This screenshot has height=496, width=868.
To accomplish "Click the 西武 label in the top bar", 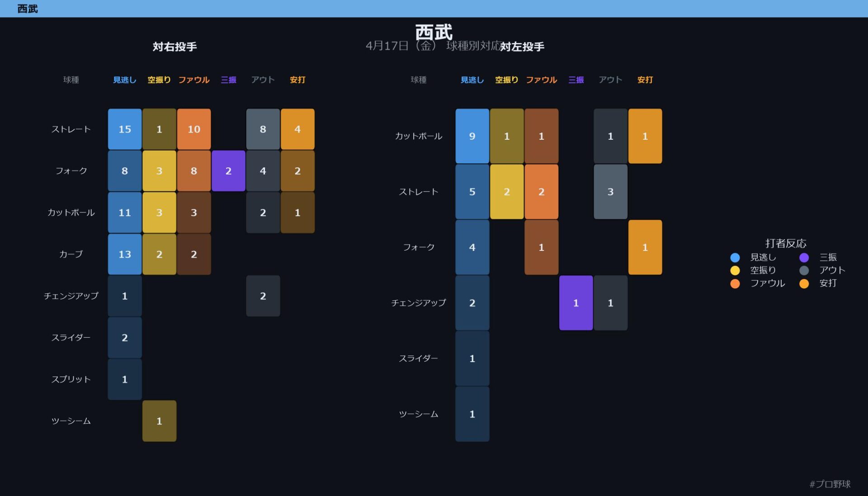I will tap(28, 9).
